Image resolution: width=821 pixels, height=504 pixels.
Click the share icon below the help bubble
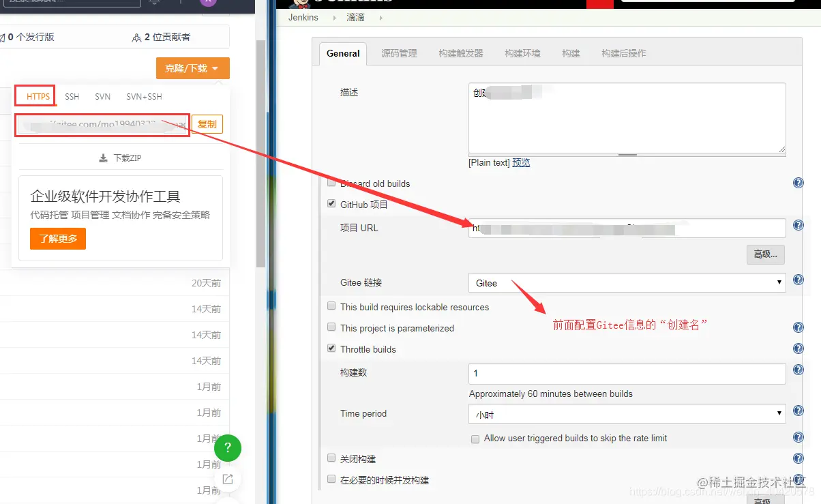pyautogui.click(x=228, y=479)
